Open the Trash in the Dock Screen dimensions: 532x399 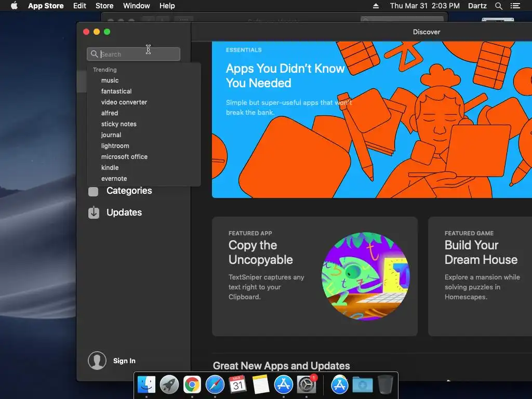pos(385,384)
